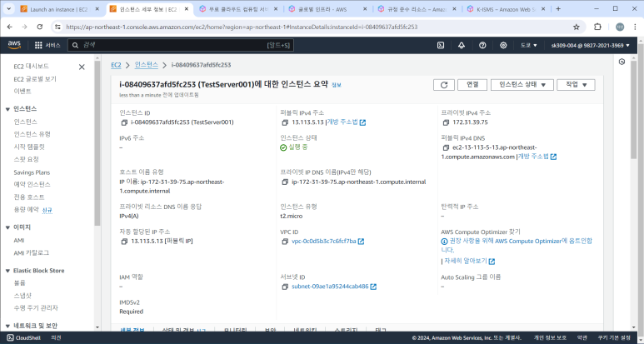The height and width of the screenshot is (344, 644).
Task: Open a new browser tab
Action: pos(558,8)
